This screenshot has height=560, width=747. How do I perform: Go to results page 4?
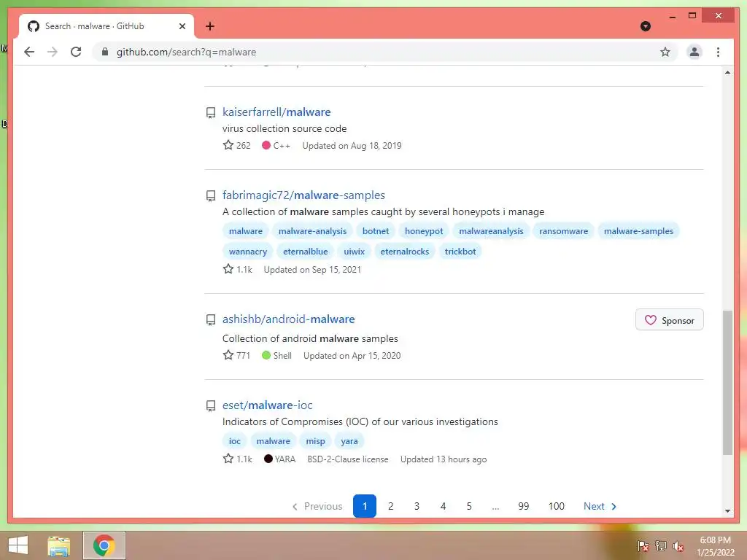(443, 506)
